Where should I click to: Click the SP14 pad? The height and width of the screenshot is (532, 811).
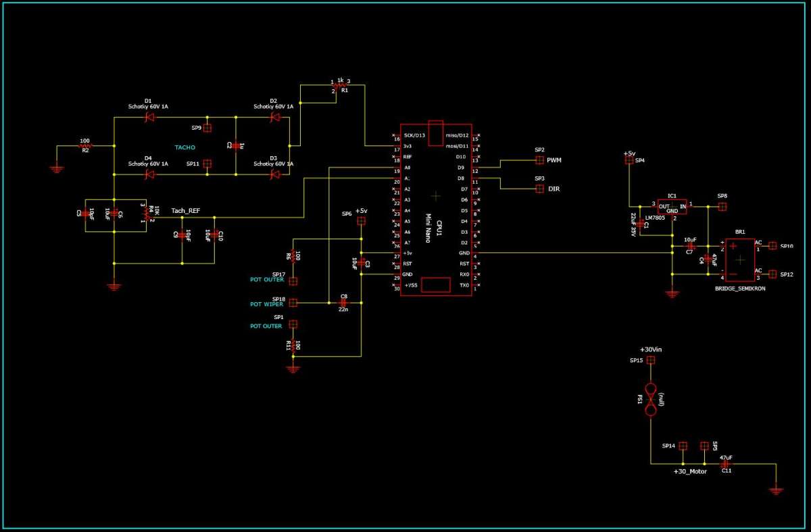683,446
